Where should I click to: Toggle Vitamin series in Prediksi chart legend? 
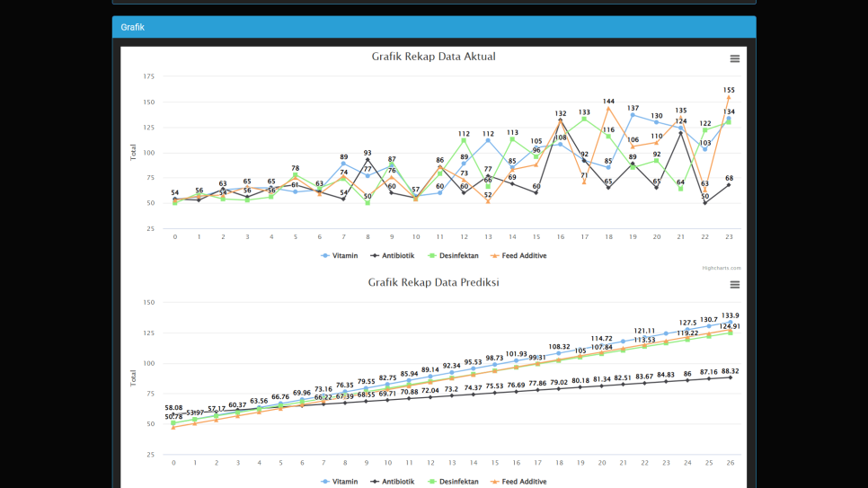pyautogui.click(x=339, y=482)
